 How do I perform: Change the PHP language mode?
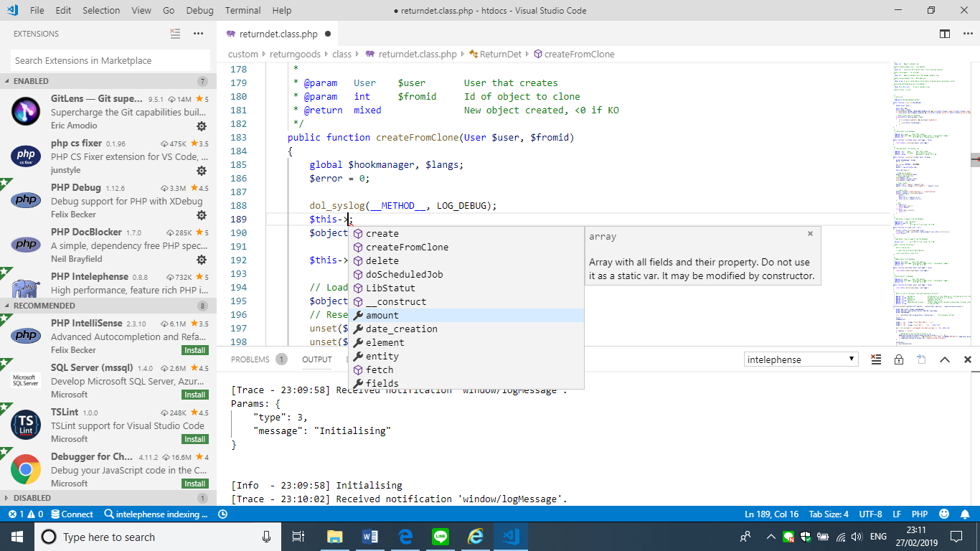pyautogui.click(x=920, y=514)
